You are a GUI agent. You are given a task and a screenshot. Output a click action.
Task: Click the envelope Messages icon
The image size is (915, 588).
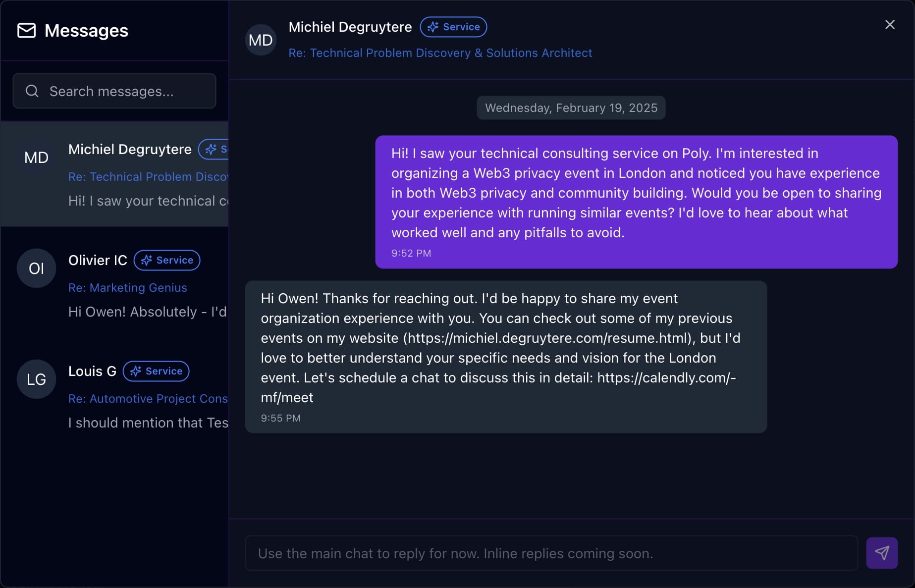tap(27, 31)
